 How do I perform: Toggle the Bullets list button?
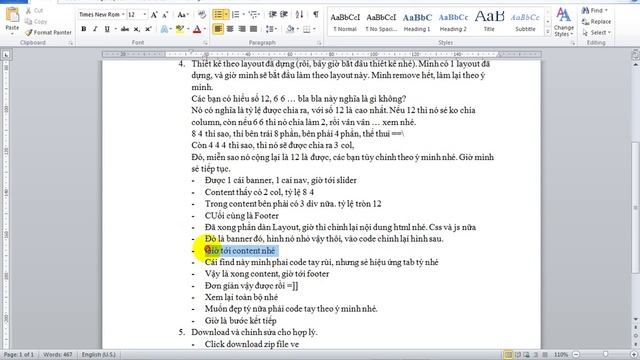click(x=218, y=15)
